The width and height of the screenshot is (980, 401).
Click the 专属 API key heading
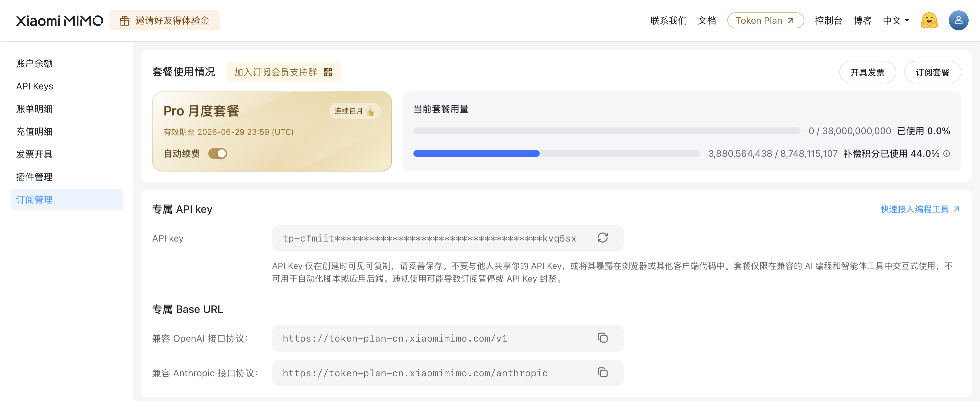pyautogui.click(x=182, y=209)
